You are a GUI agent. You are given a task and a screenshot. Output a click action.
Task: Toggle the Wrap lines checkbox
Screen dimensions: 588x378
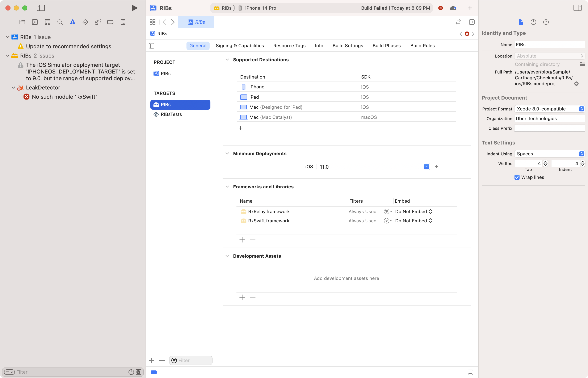517,177
